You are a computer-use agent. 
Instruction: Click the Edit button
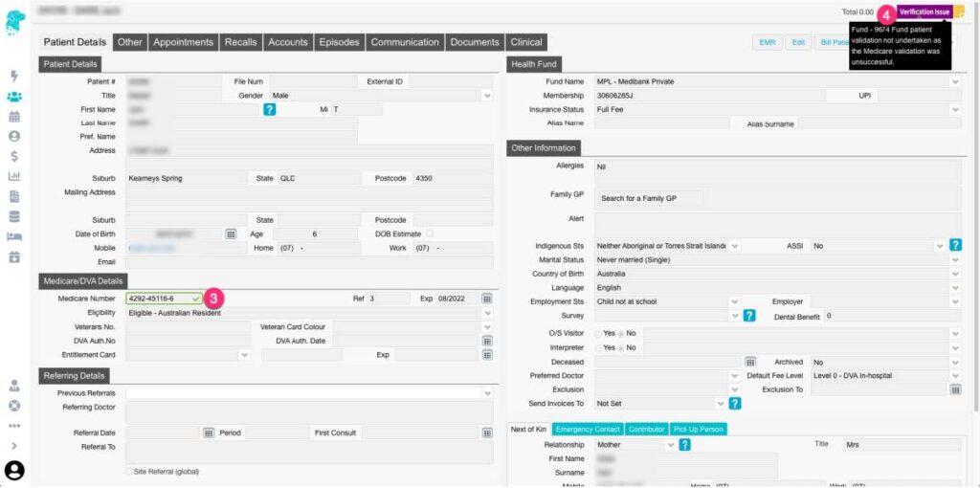click(798, 42)
